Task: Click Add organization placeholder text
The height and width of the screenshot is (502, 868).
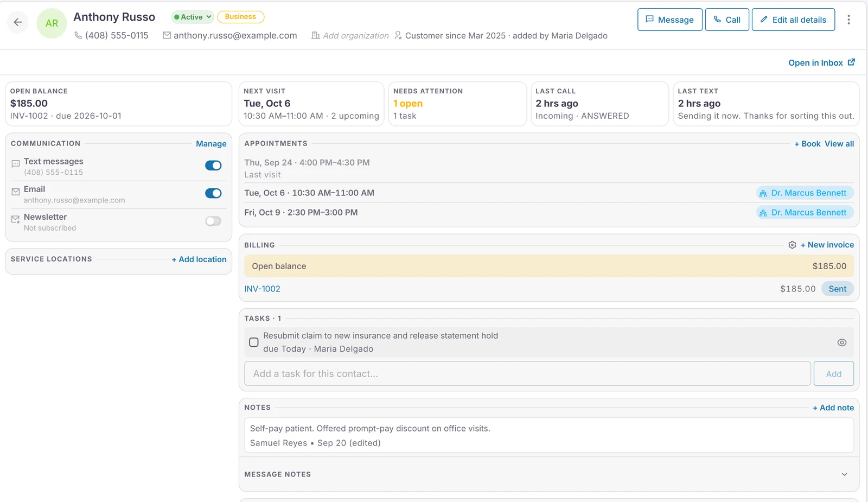Action: (x=356, y=35)
